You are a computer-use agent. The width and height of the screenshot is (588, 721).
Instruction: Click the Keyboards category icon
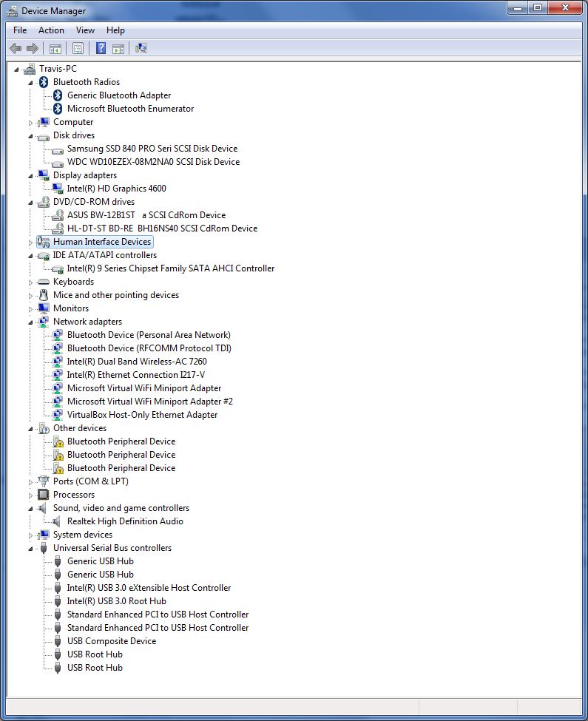(x=44, y=282)
